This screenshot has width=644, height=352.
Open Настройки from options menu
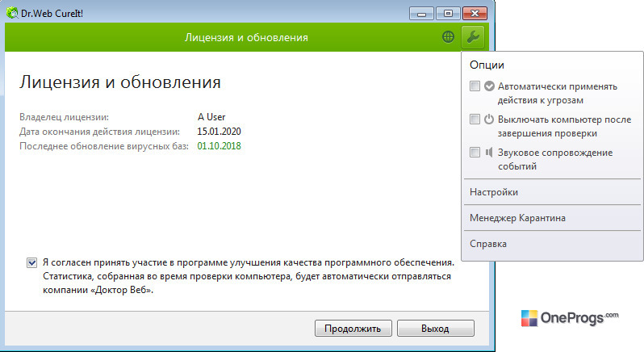(x=553, y=192)
